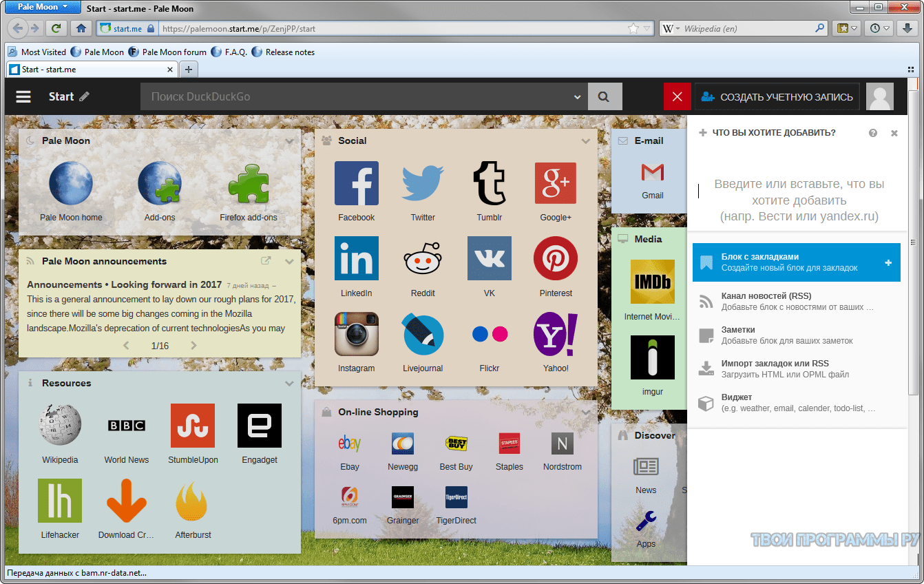Select Виджет option
This screenshot has width=924, height=584.
(797, 403)
